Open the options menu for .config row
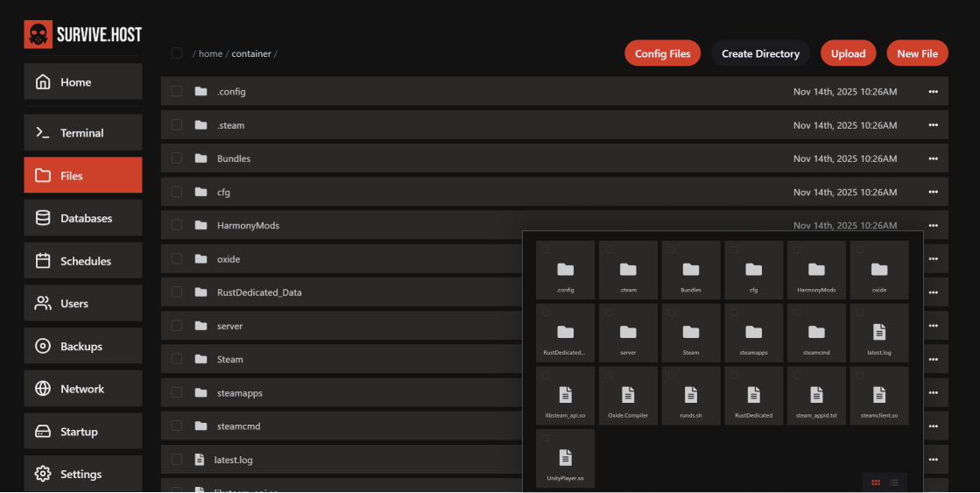980x493 pixels. (x=933, y=92)
